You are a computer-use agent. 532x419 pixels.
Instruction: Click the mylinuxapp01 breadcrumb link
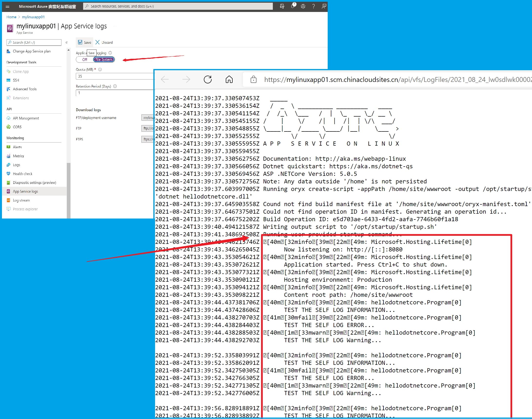[33, 17]
